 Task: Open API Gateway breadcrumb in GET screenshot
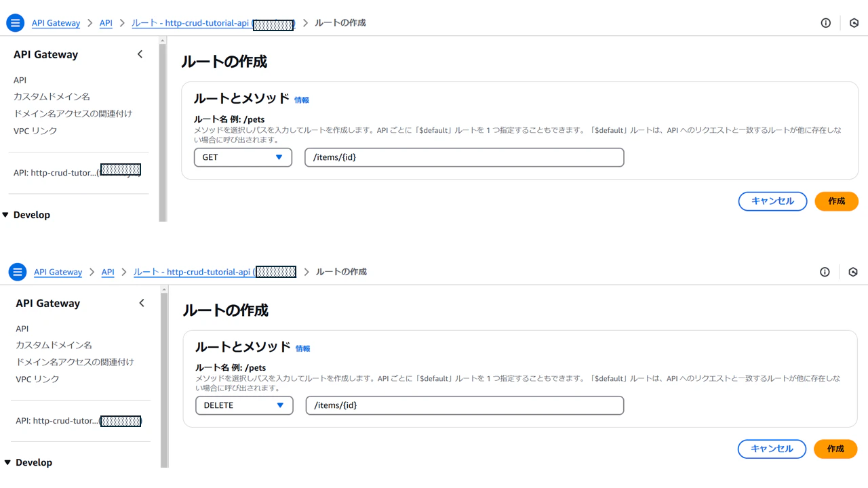click(x=56, y=23)
